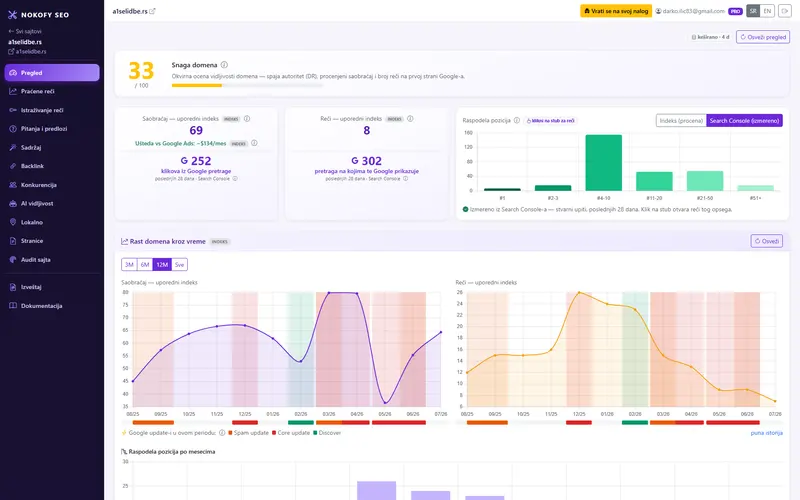
Task: Open external link icon beside header a1selidbe.rs
Action: 153,11
